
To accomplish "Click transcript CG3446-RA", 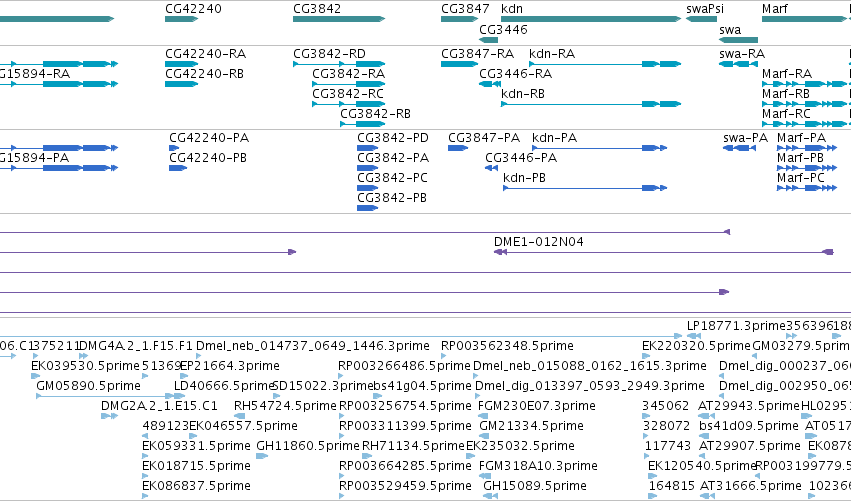I will (x=516, y=74).
